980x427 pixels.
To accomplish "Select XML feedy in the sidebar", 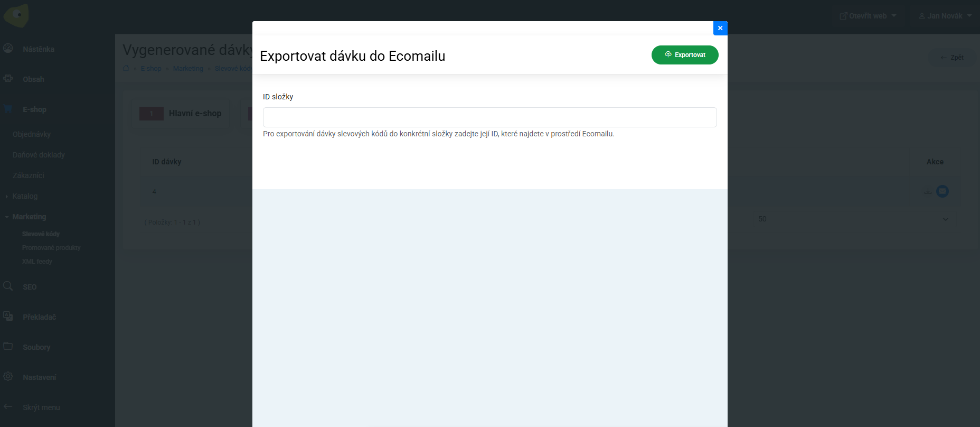I will click(x=37, y=262).
